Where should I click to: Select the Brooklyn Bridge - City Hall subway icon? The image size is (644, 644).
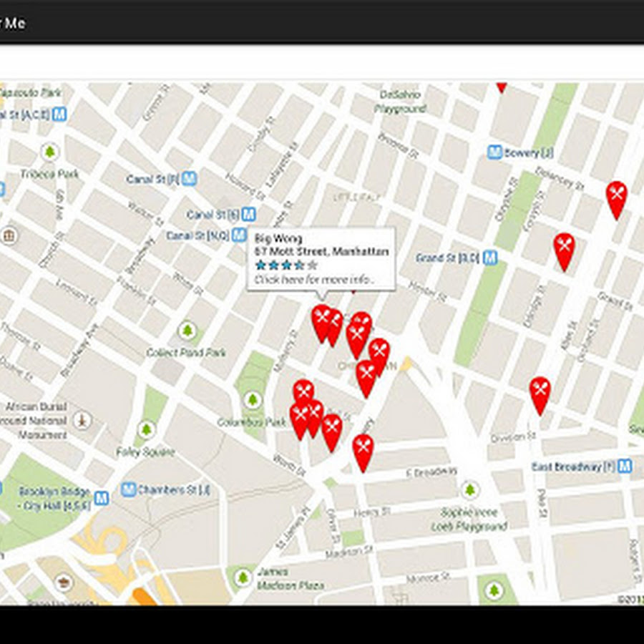102,498
